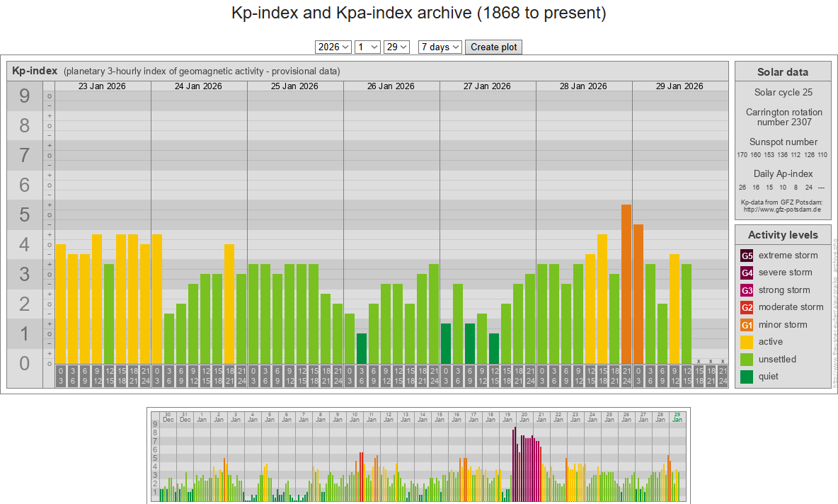
Task: Click the 30 Dec label in overview chart
Action: (168, 418)
